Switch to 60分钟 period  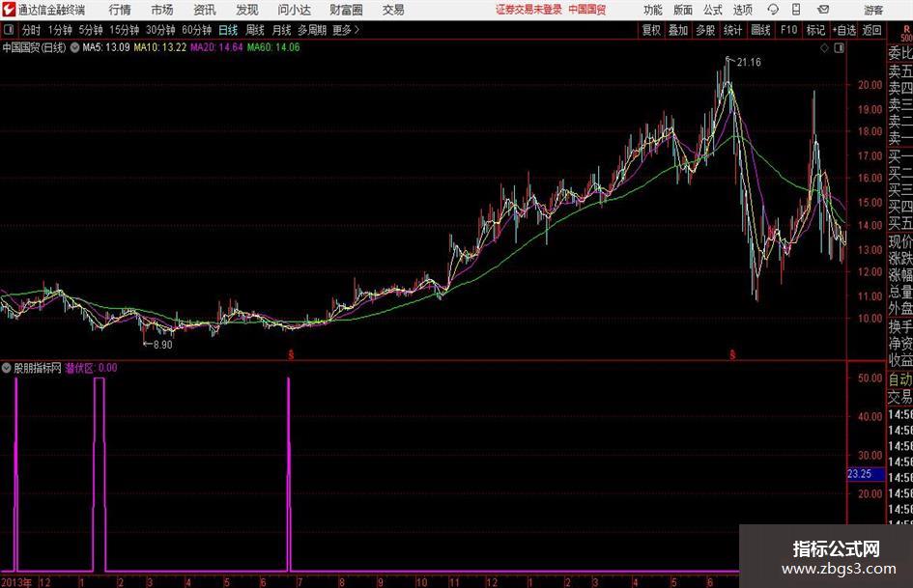196,30
